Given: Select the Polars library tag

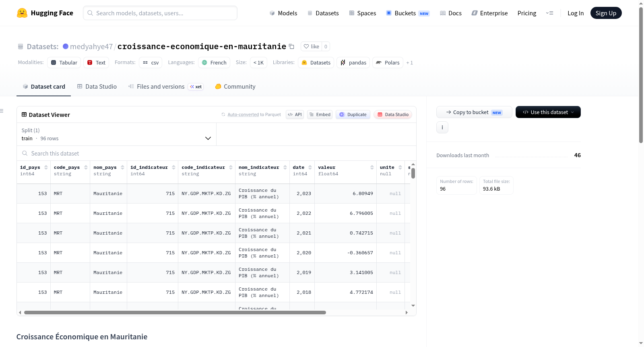Looking at the screenshot, I should (x=388, y=62).
